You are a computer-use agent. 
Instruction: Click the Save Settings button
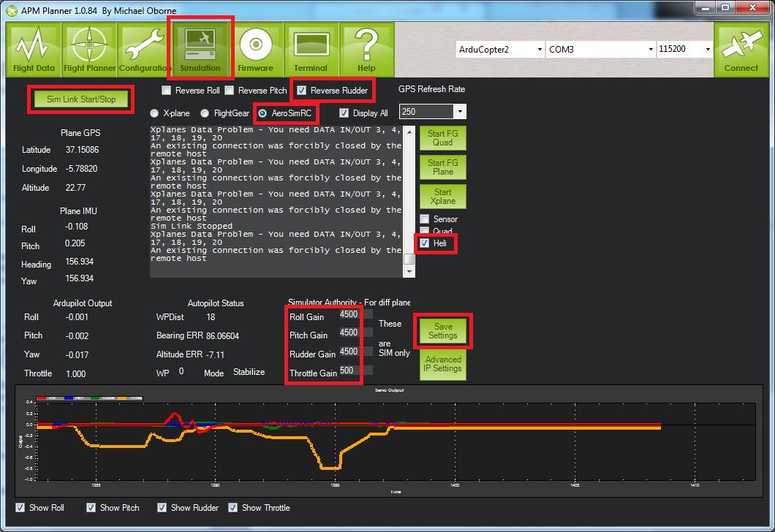tap(442, 331)
